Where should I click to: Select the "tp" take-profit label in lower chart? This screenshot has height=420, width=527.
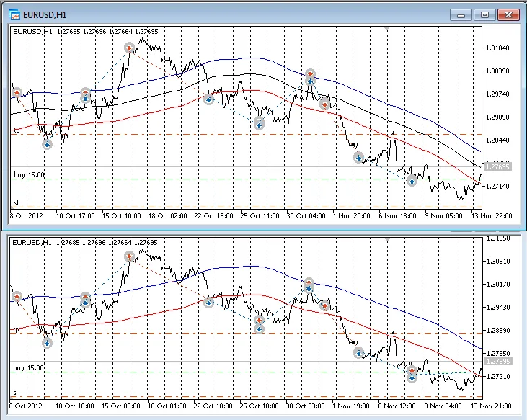15,329
